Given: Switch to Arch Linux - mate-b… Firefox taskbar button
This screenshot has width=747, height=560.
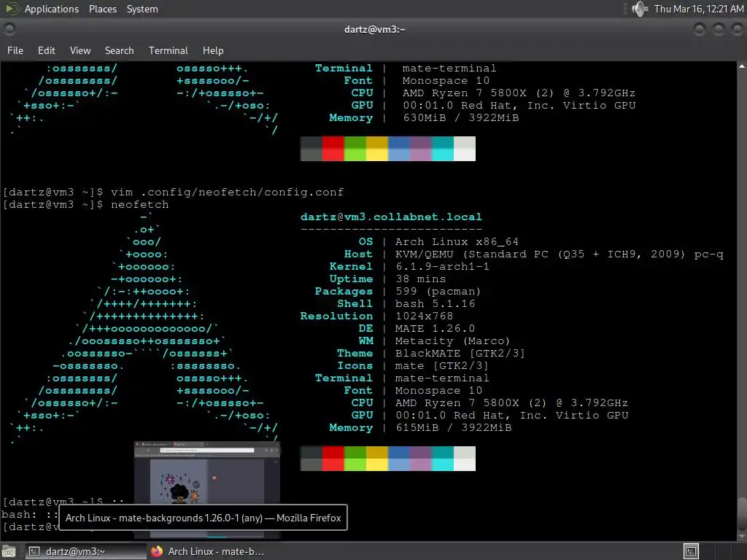Looking at the screenshot, I should click(208, 551).
